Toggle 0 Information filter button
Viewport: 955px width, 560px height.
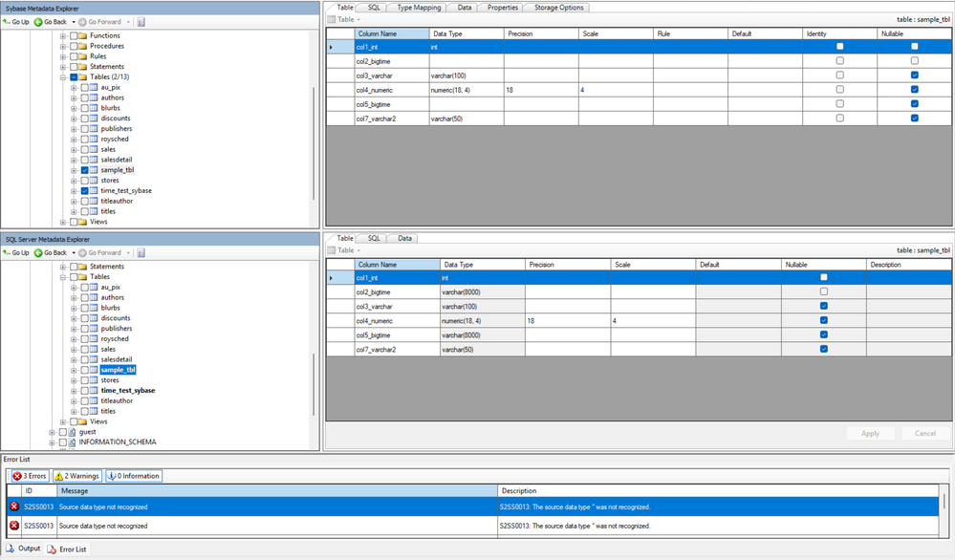(x=134, y=476)
